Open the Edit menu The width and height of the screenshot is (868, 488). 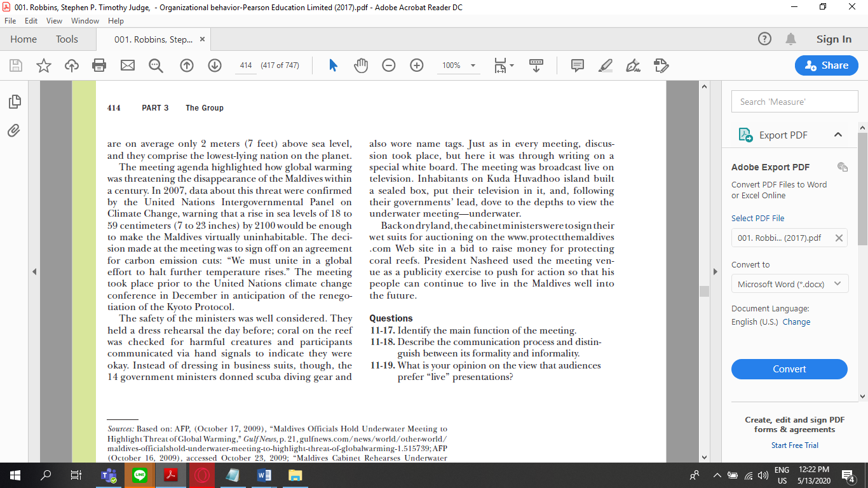31,21
